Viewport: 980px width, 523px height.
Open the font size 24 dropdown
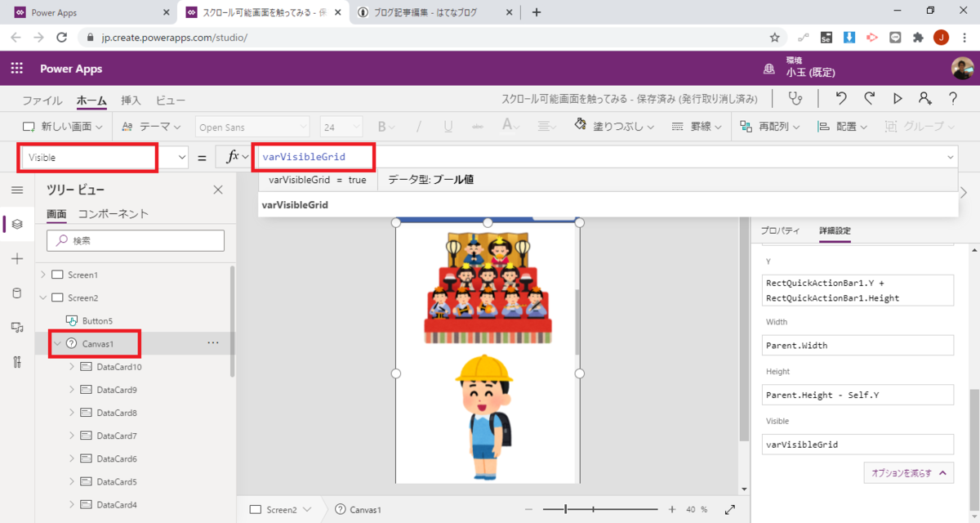point(341,127)
